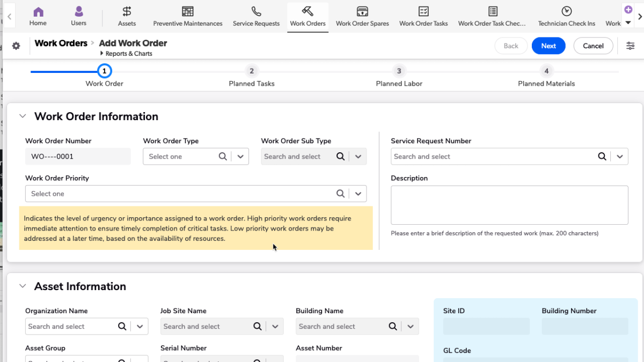The height and width of the screenshot is (362, 644).
Task: Click the Work Order Priority search magnifier
Action: (340, 194)
